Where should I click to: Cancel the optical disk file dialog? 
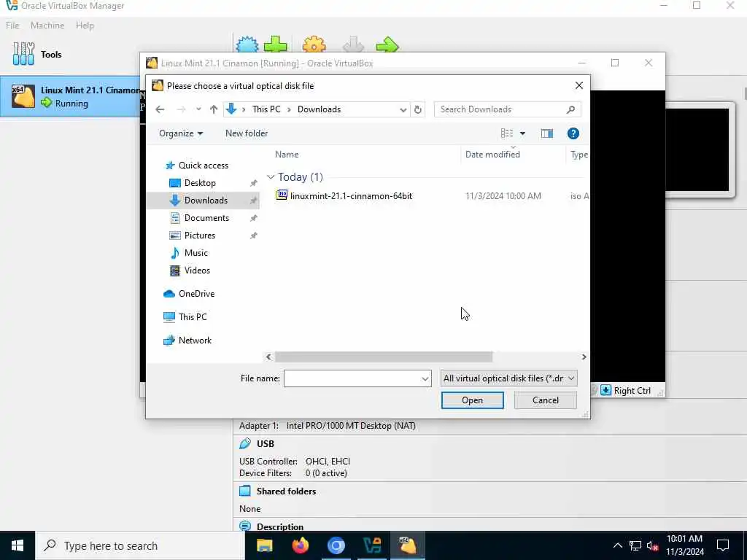pos(546,400)
